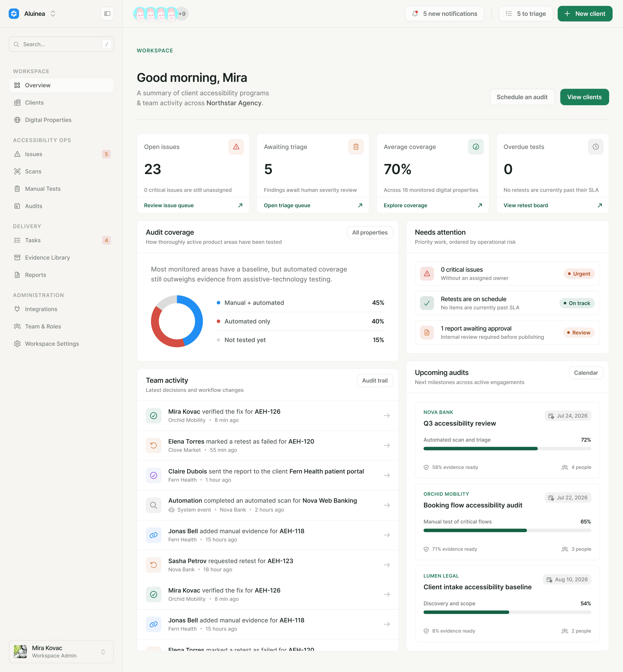Screen dimensions: 623x672
Task: Click Nova Bank 72% progress bar
Action: (x=507, y=449)
